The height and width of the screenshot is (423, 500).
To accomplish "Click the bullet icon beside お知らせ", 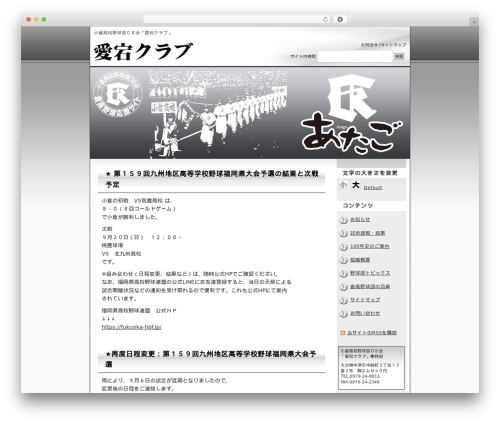I will 344,220.
